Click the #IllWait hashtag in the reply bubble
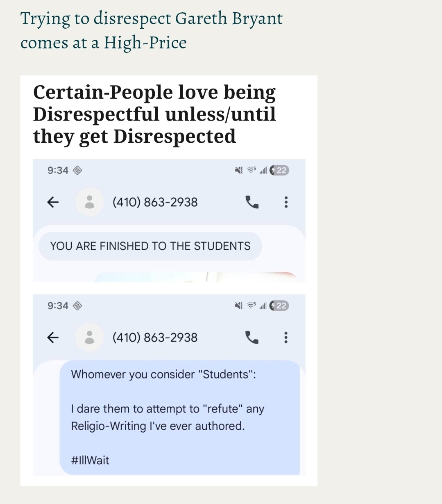 pyautogui.click(x=90, y=460)
